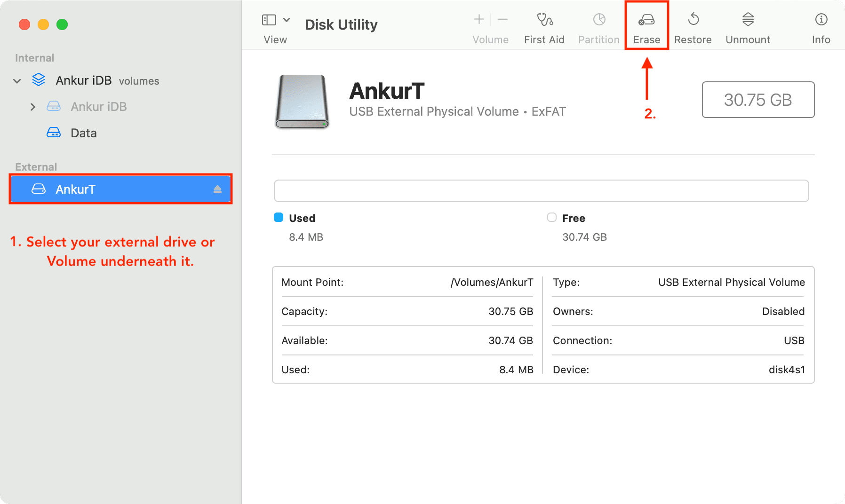Select the Data volume
Viewport: 845px width, 504px height.
(83, 133)
